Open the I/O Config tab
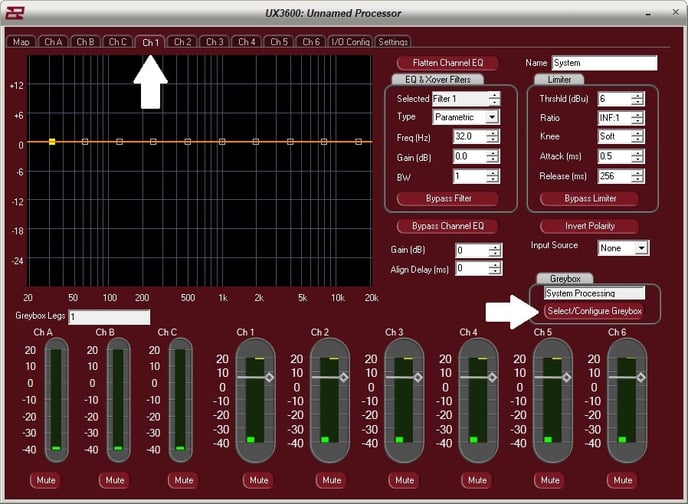 [350, 42]
